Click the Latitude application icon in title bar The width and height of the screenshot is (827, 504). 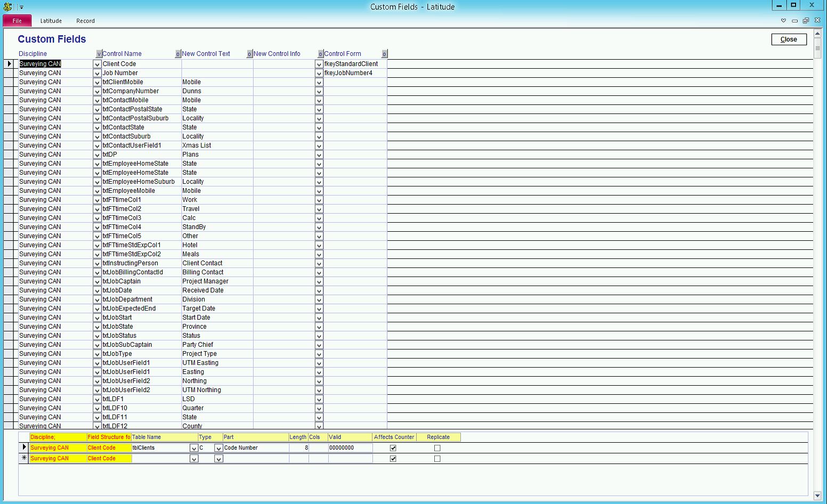pyautogui.click(x=8, y=6)
